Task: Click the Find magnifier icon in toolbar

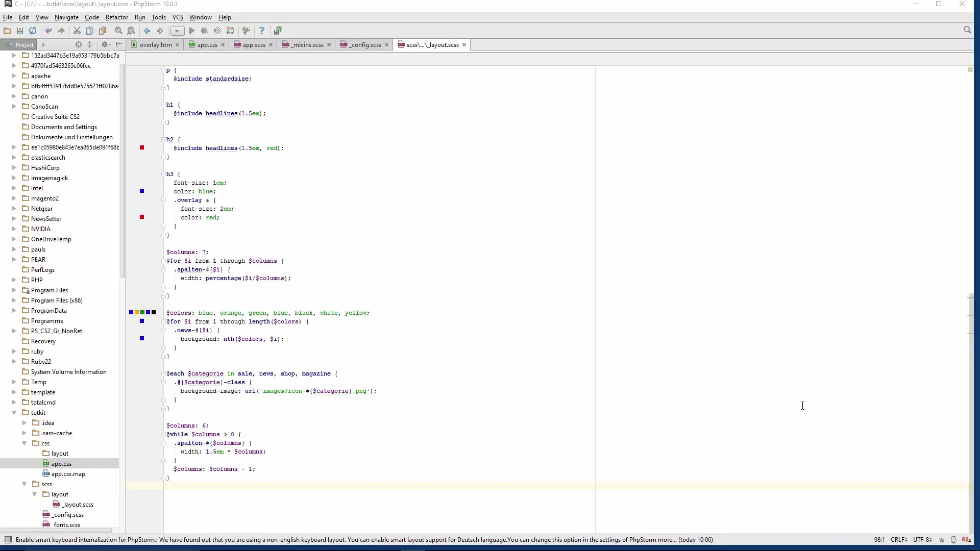Action: click(x=118, y=31)
